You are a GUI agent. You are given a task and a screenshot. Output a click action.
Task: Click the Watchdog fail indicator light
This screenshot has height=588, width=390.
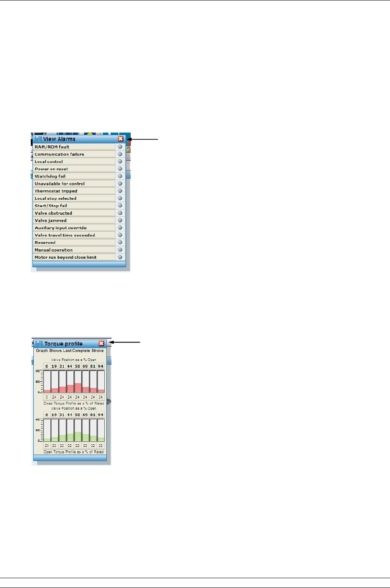click(x=120, y=176)
